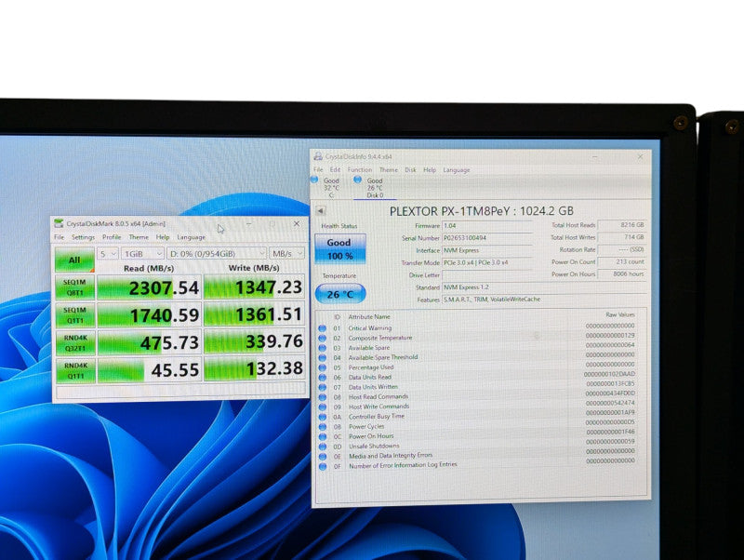The width and height of the screenshot is (744, 560).
Task: Run the SEQ1M Q8T1 test
Action: pyautogui.click(x=75, y=287)
